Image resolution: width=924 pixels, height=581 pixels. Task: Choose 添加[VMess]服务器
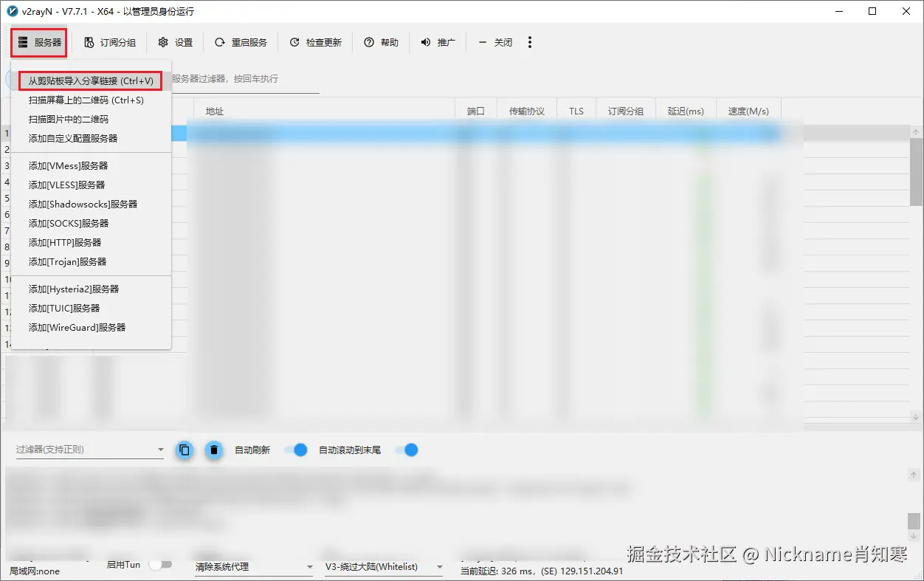tap(91, 165)
